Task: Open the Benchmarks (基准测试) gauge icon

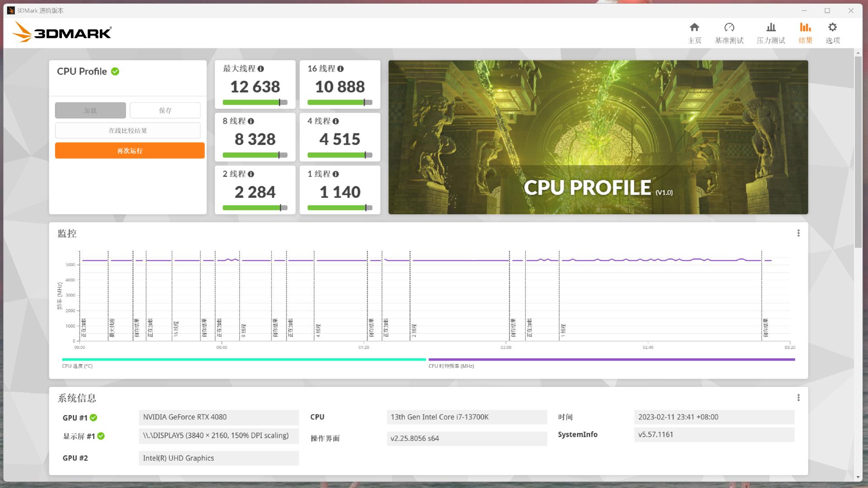Action: click(x=729, y=28)
